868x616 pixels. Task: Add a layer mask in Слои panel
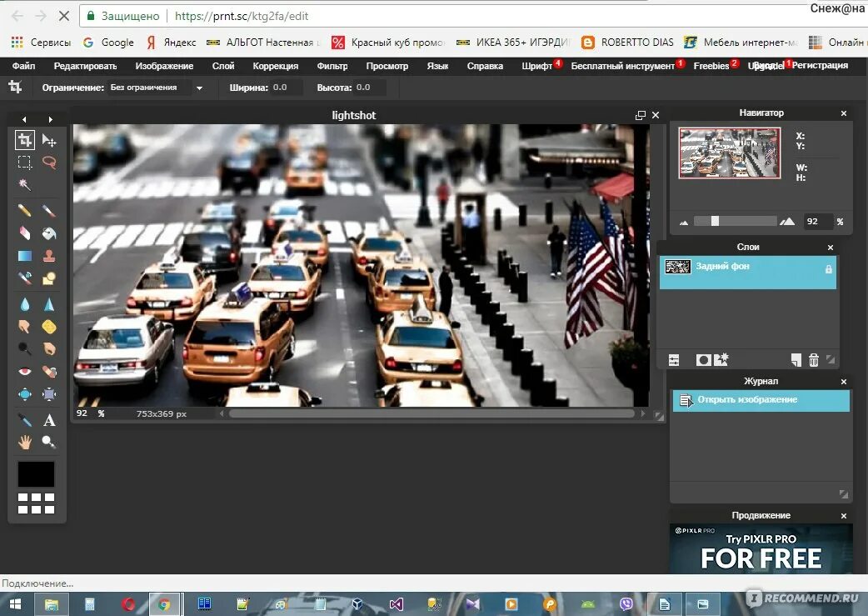703,360
